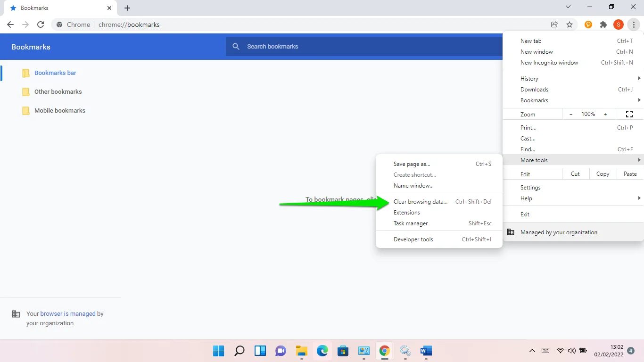Click the back navigation arrow

(x=10, y=25)
